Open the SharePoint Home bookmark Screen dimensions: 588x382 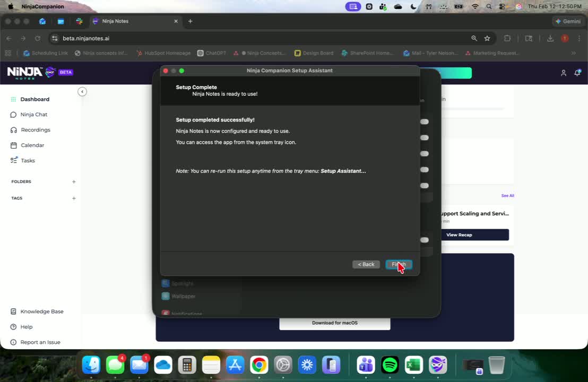pos(367,53)
